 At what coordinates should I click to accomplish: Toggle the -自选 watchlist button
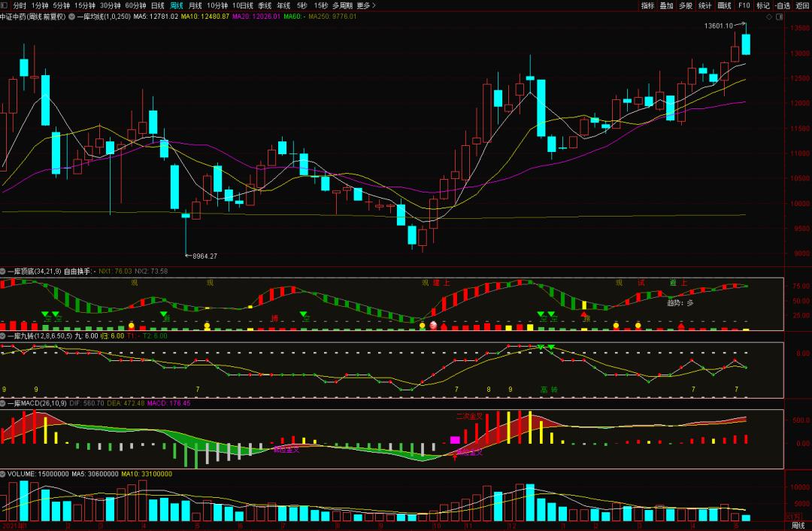coord(783,6)
